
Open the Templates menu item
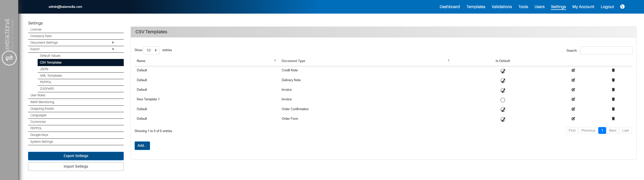[476, 7]
